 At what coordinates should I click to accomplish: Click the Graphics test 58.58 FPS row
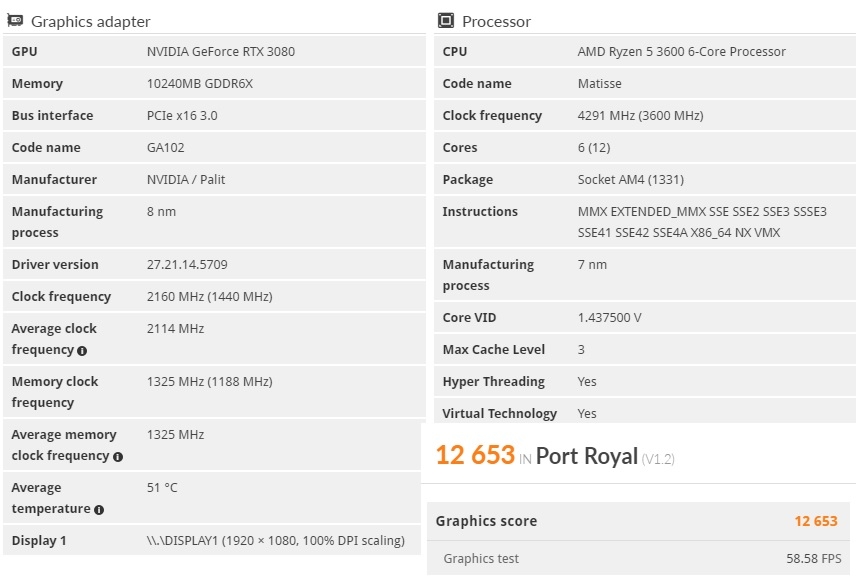click(637, 558)
